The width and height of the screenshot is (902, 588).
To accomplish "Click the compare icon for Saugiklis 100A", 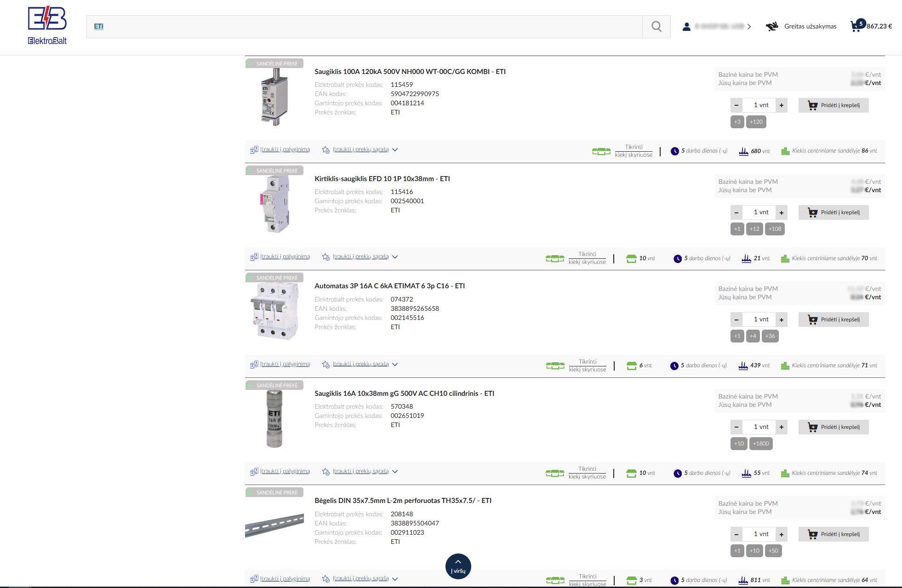I will [x=254, y=150].
